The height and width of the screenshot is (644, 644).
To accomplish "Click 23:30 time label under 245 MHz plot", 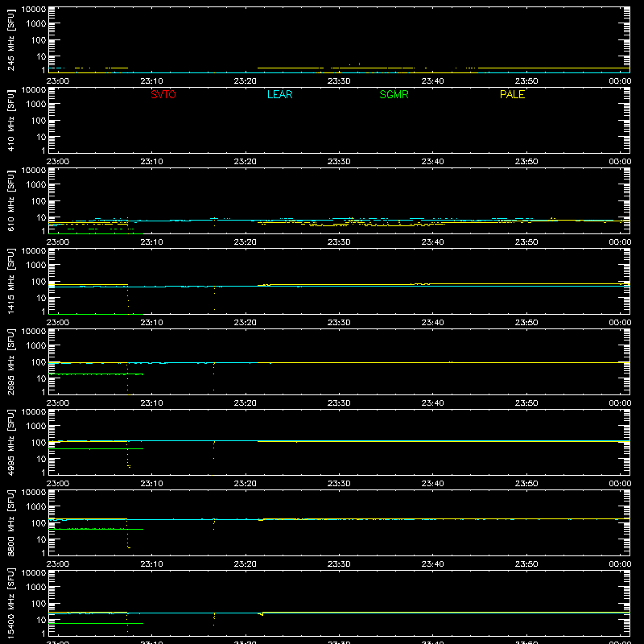I will point(339,81).
